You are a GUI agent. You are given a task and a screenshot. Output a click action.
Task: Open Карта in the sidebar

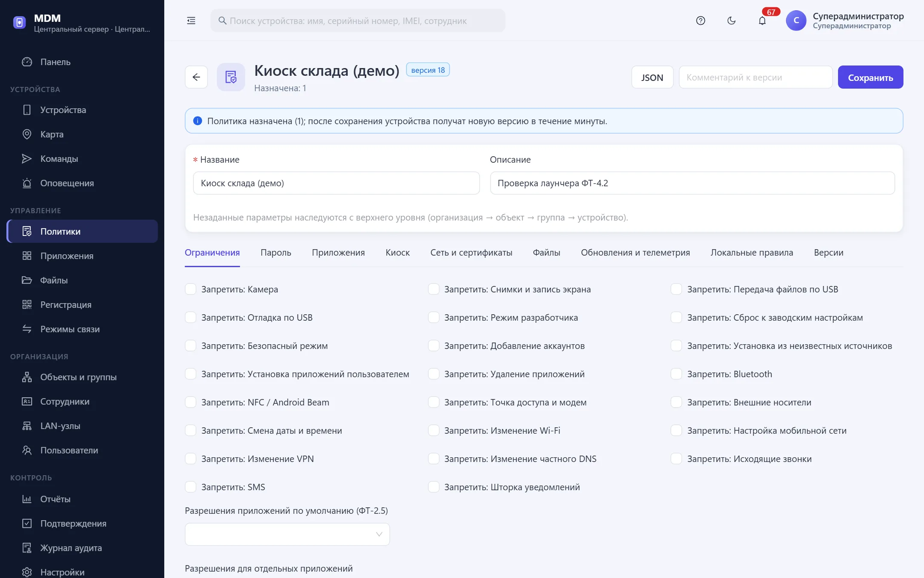pos(82,134)
